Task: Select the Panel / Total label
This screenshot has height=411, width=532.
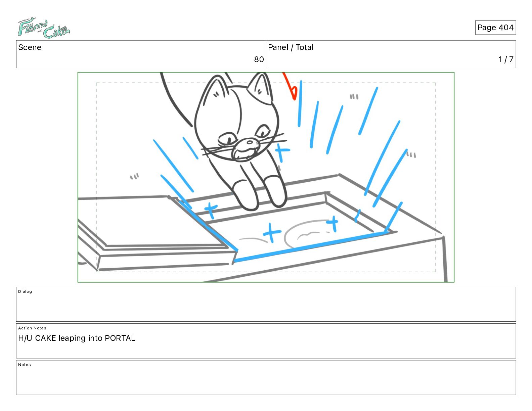Action: [291, 47]
